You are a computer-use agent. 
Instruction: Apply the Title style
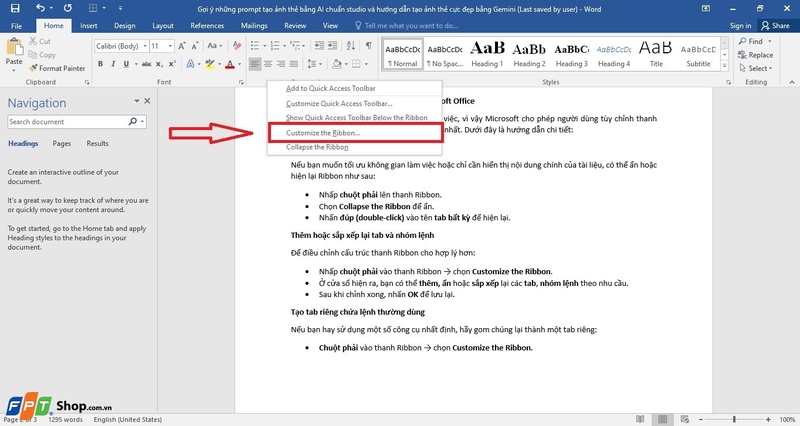[656, 54]
